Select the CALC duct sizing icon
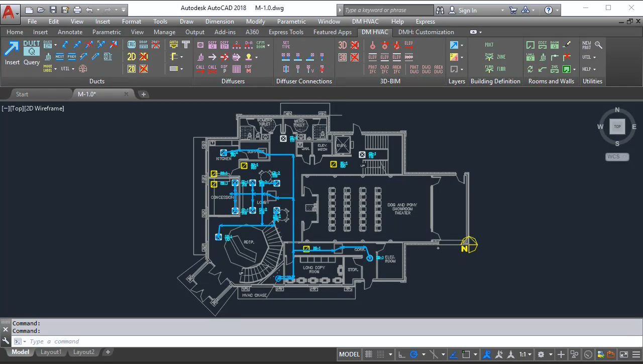 [x=131, y=45]
